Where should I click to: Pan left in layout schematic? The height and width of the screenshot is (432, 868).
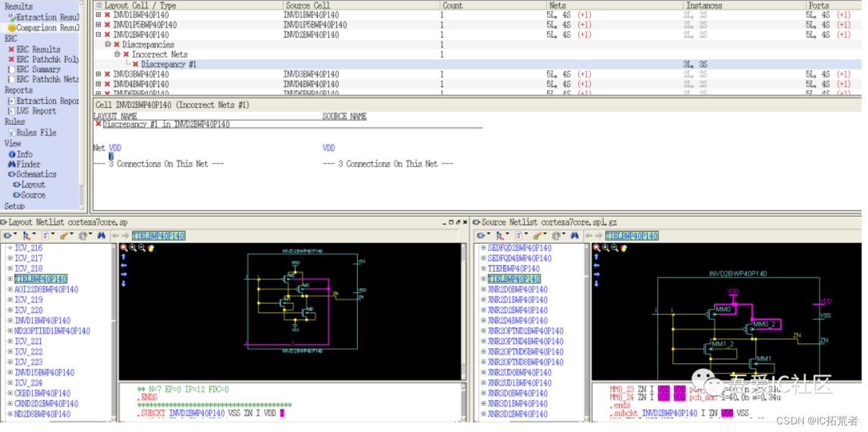click(124, 265)
